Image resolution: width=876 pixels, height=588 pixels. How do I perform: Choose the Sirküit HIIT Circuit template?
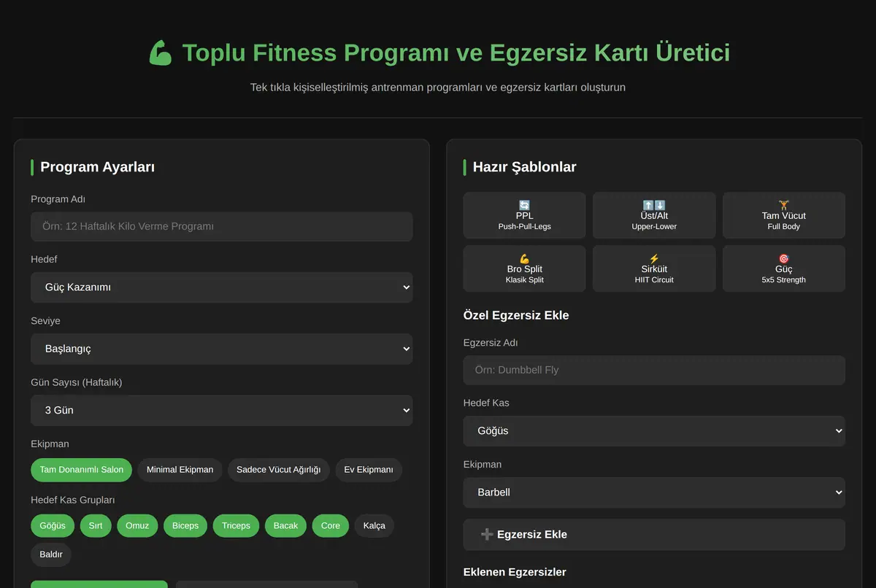point(654,268)
